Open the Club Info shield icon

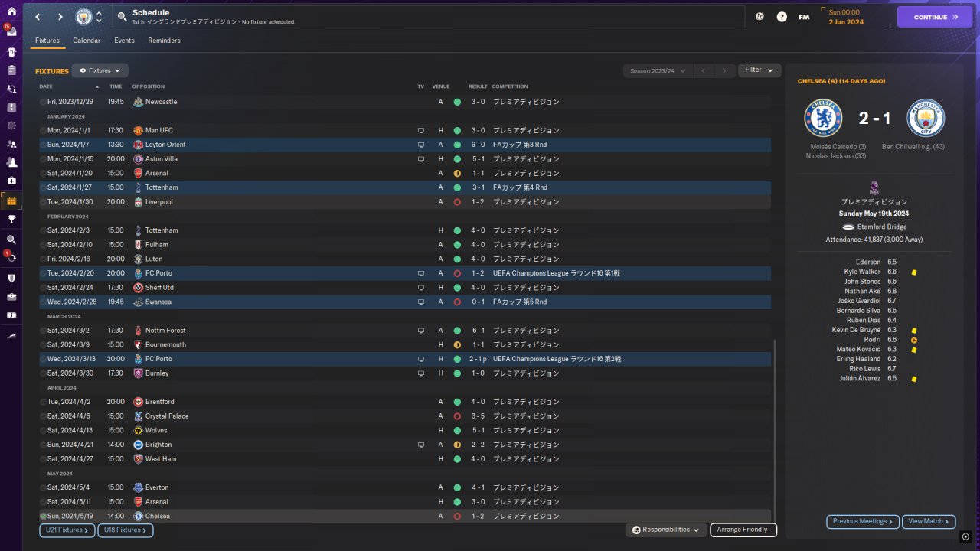(x=11, y=278)
